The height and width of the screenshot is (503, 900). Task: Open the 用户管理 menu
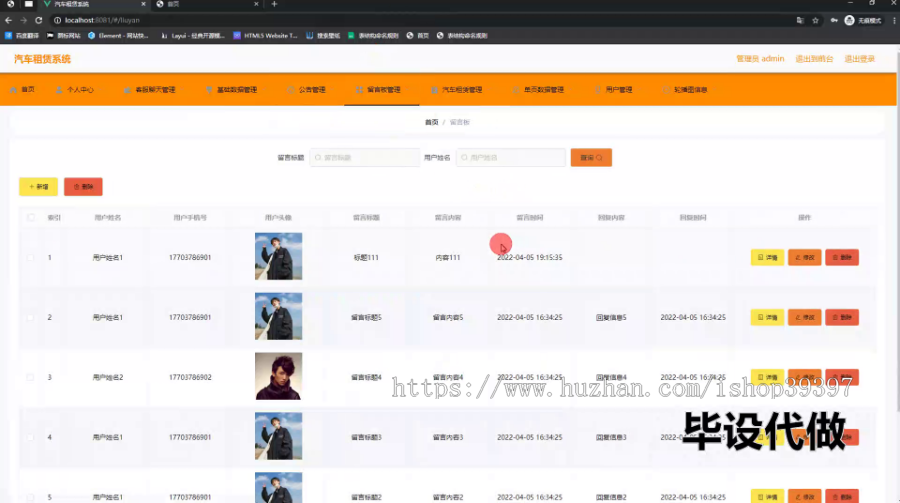click(619, 90)
